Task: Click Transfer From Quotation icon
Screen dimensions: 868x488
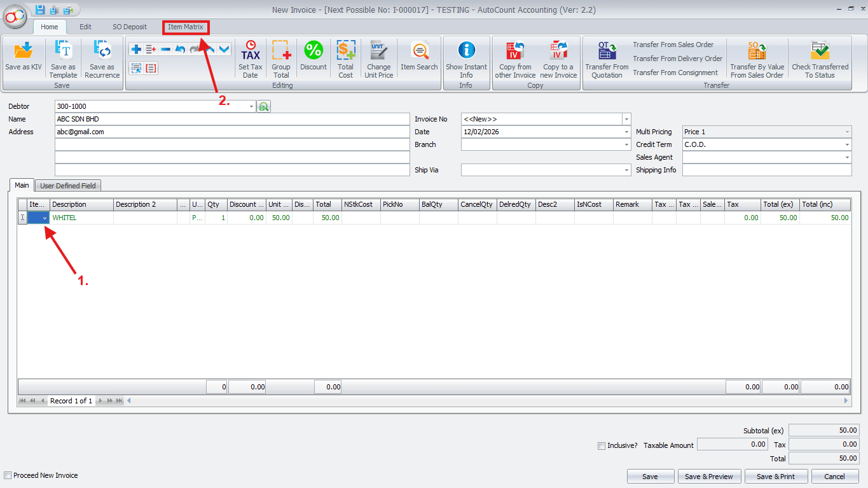Action: click(607, 52)
